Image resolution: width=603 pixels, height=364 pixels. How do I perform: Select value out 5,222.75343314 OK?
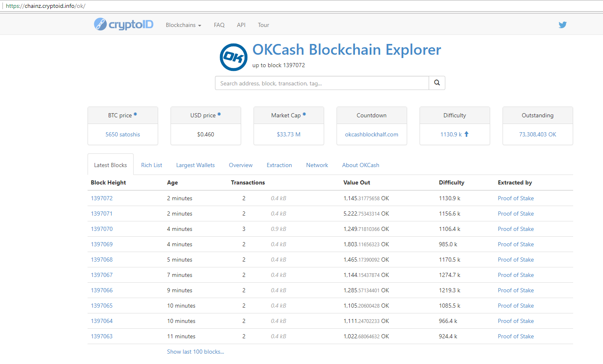pos(366,214)
